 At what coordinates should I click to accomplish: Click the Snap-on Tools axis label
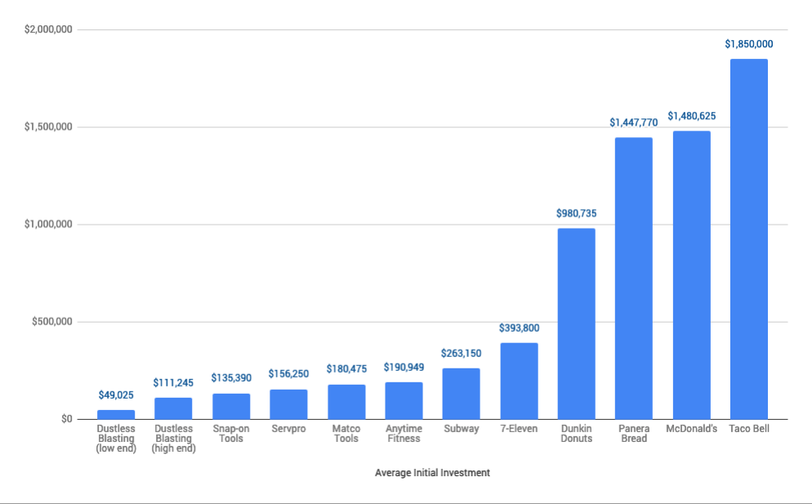point(231,434)
